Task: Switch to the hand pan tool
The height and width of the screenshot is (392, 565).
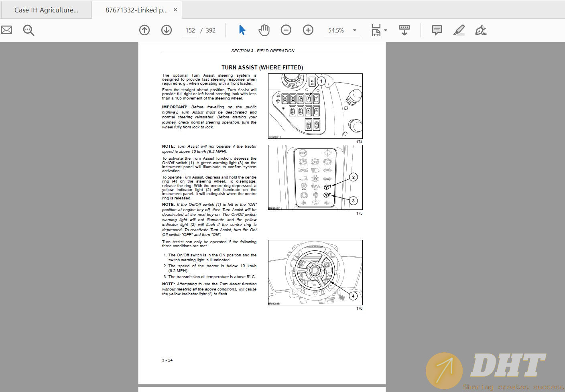Action: point(264,30)
